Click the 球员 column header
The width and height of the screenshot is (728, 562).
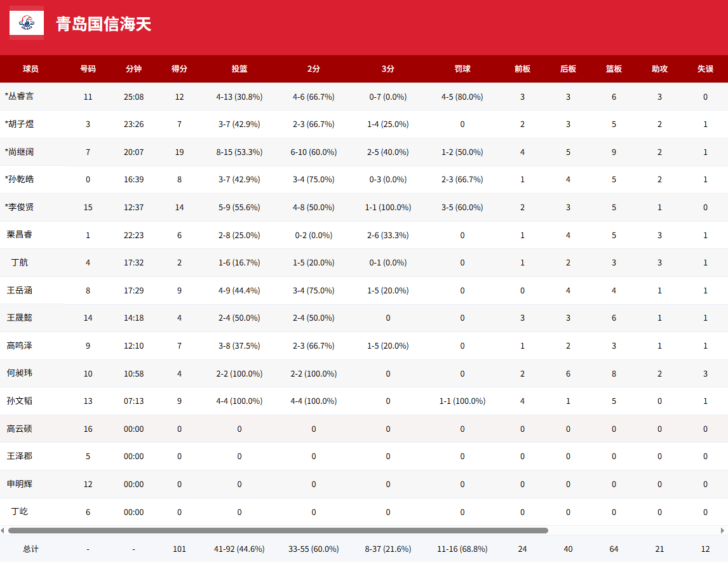coord(30,69)
